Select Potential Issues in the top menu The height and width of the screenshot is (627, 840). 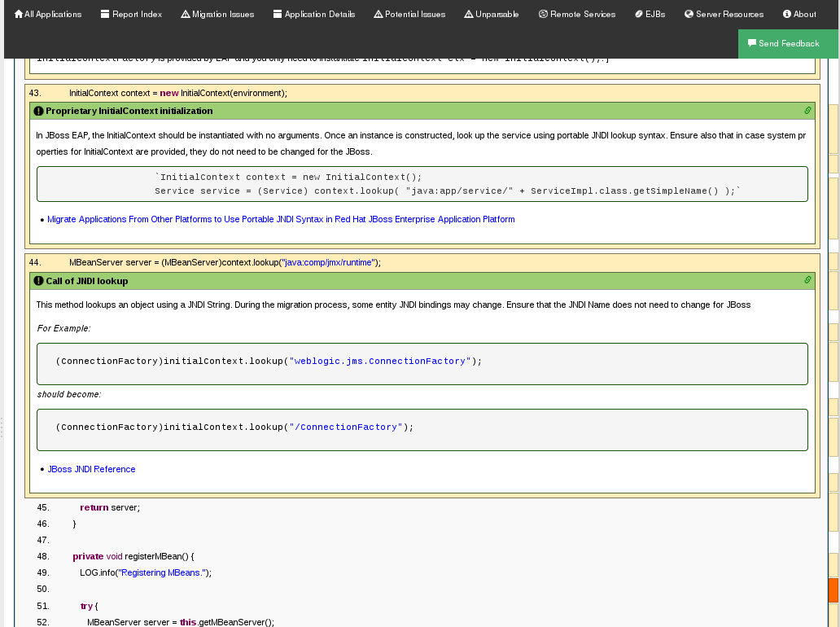click(409, 13)
